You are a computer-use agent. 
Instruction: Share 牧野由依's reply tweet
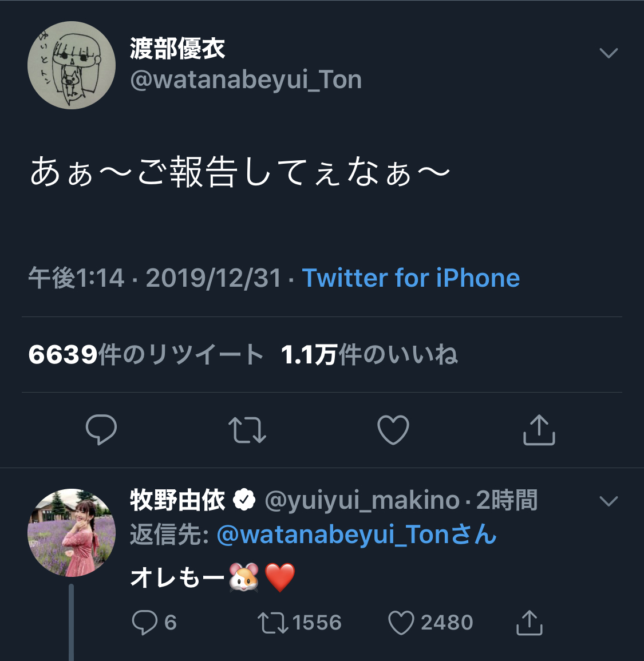tap(529, 623)
